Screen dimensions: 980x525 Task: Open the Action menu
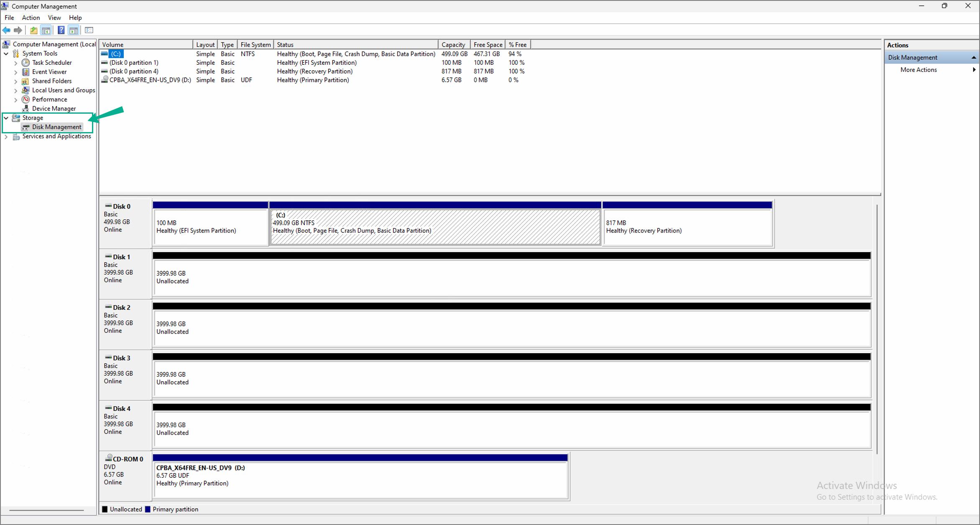tap(31, 18)
